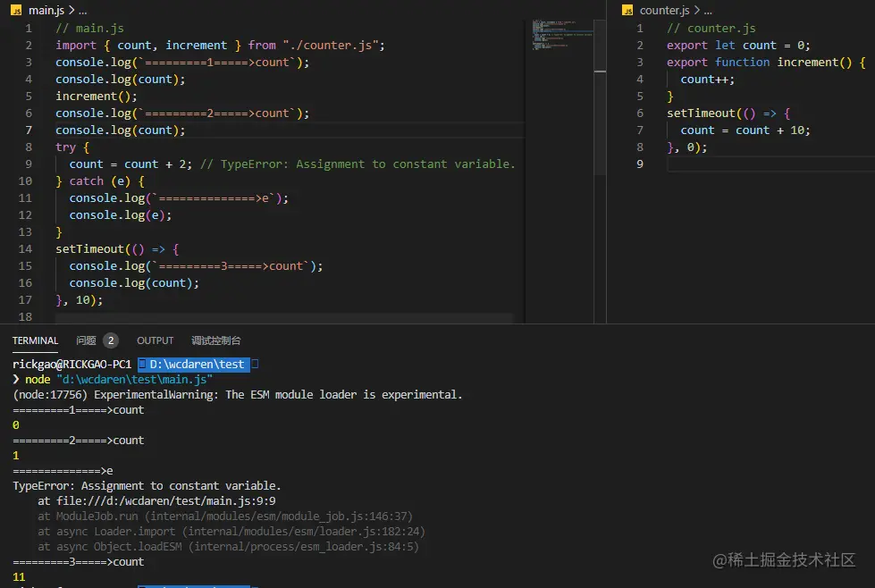Click the TypeError message in terminal output

tap(147, 486)
